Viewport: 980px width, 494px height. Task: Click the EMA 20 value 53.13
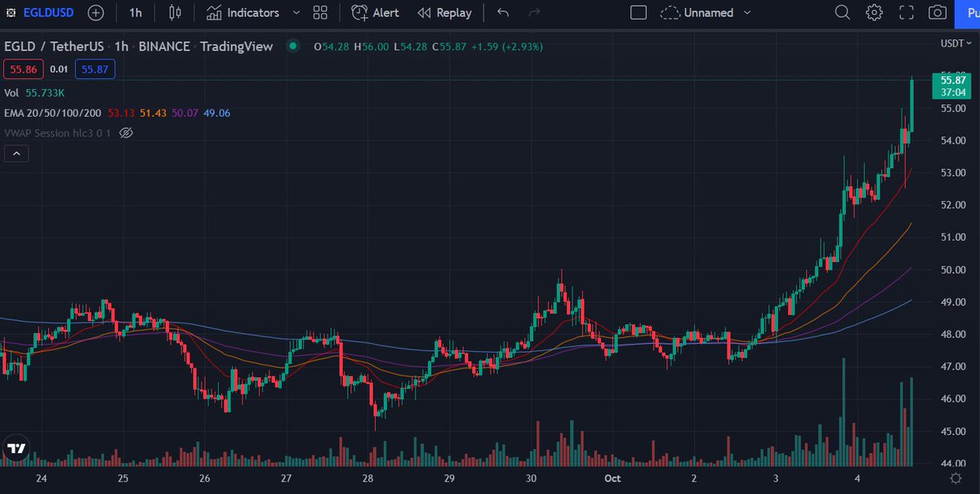pyautogui.click(x=121, y=113)
